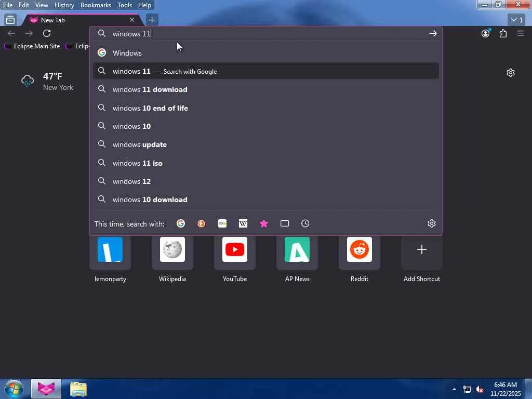
Task: Reload the current page
Action: (x=47, y=33)
